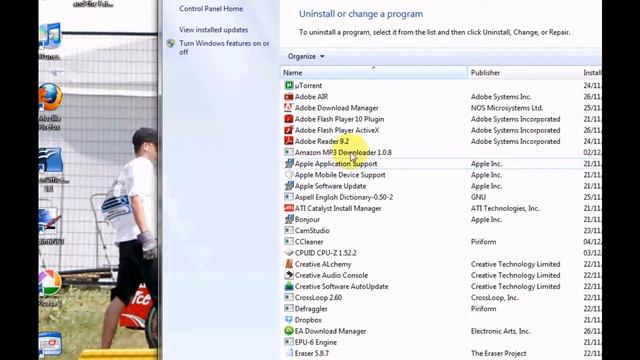Click the CamStudio program icon
The height and width of the screenshot is (360, 640).
tap(289, 231)
